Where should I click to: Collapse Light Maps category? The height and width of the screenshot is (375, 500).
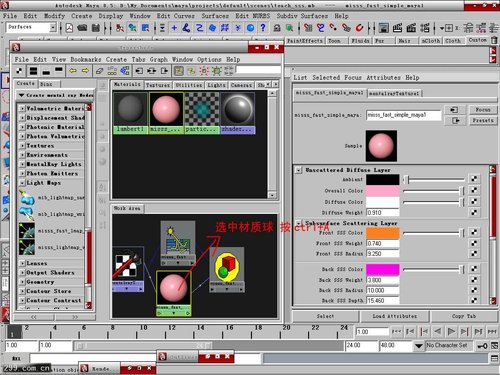coord(23,183)
